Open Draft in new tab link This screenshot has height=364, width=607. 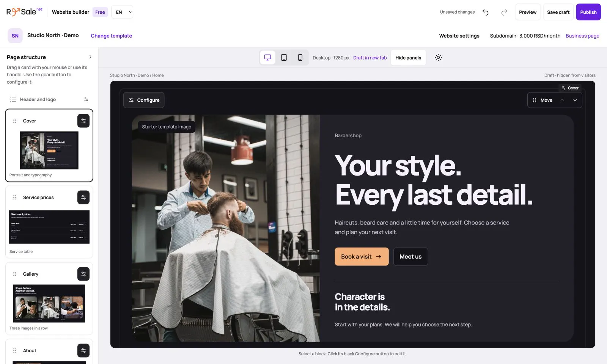[370, 58]
